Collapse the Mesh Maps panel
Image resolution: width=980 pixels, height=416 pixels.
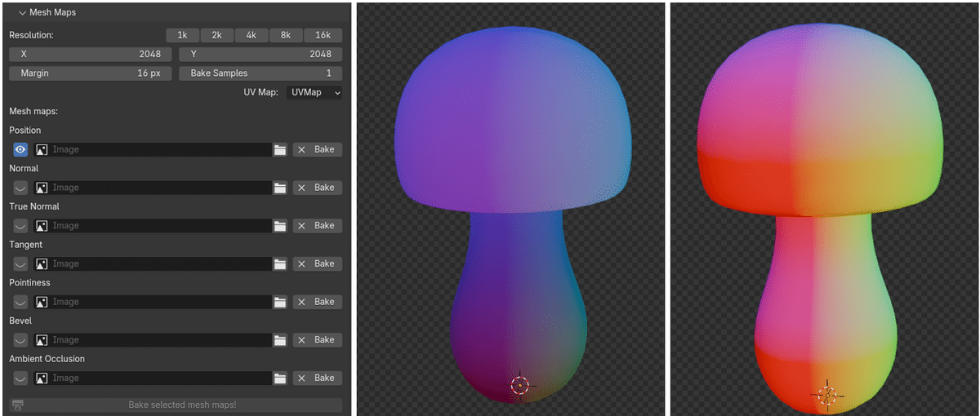click(23, 13)
